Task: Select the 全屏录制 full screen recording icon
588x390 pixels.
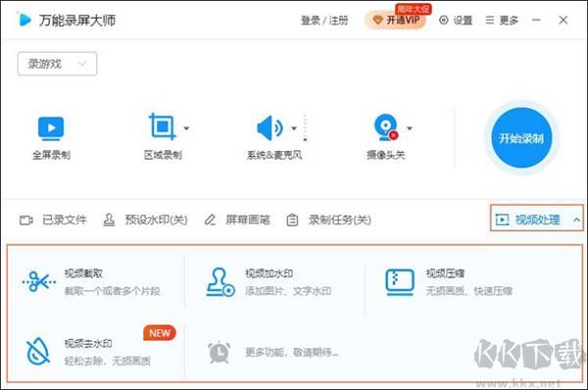Action: click(51, 128)
